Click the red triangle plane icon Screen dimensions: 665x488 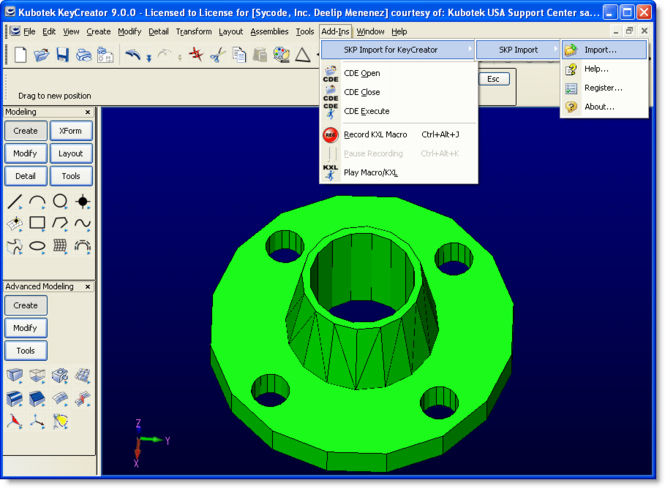click(15, 421)
